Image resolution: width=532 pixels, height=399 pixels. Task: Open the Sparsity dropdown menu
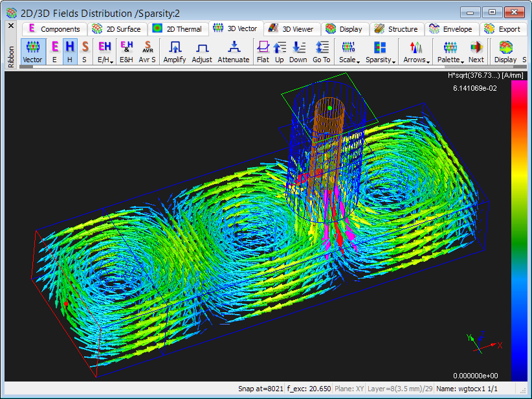tap(380, 51)
